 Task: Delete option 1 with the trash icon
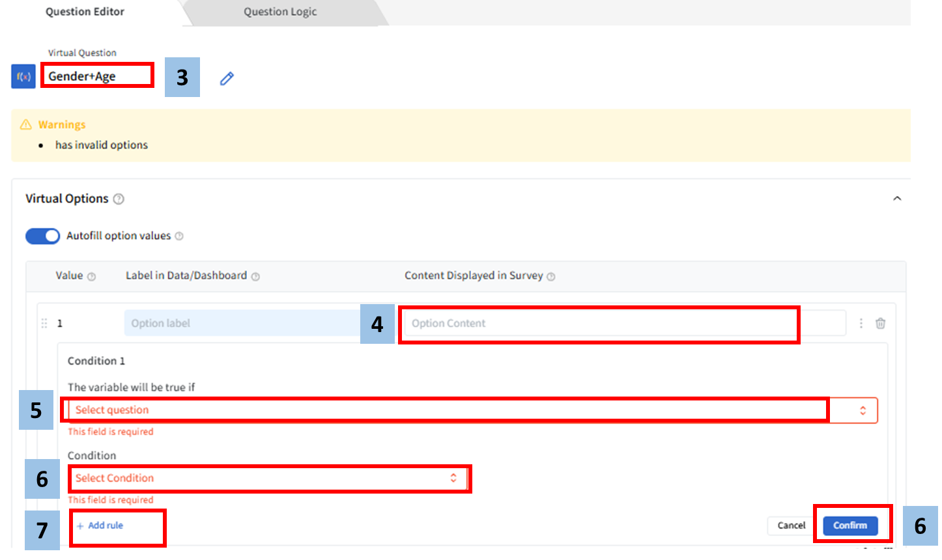click(880, 323)
